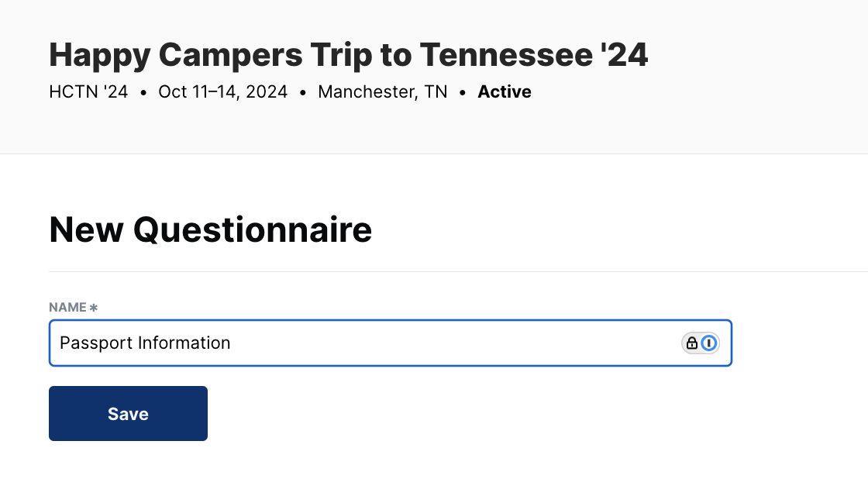
Task: Click the 1Password autofill icon
Action: point(709,343)
